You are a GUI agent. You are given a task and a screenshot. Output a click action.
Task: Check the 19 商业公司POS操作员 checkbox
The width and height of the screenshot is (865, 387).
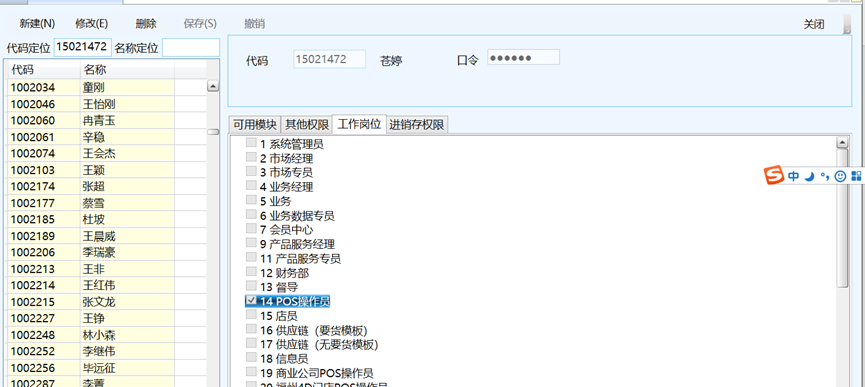(251, 372)
